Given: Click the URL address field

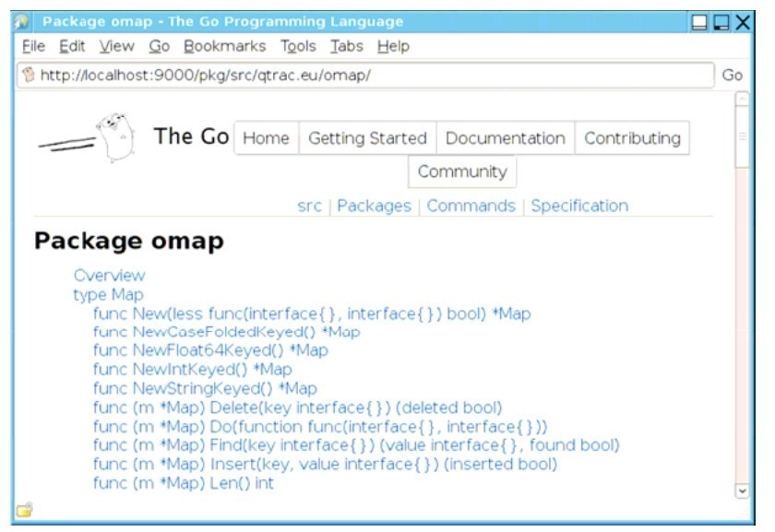Looking at the screenshot, I should pos(369,76).
